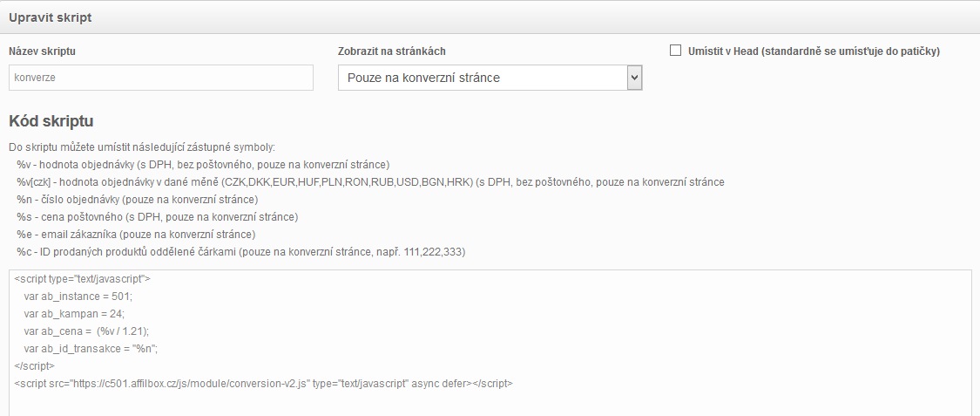Click the Zobrazit na stránkách label
The height and width of the screenshot is (416, 980).
(x=392, y=51)
